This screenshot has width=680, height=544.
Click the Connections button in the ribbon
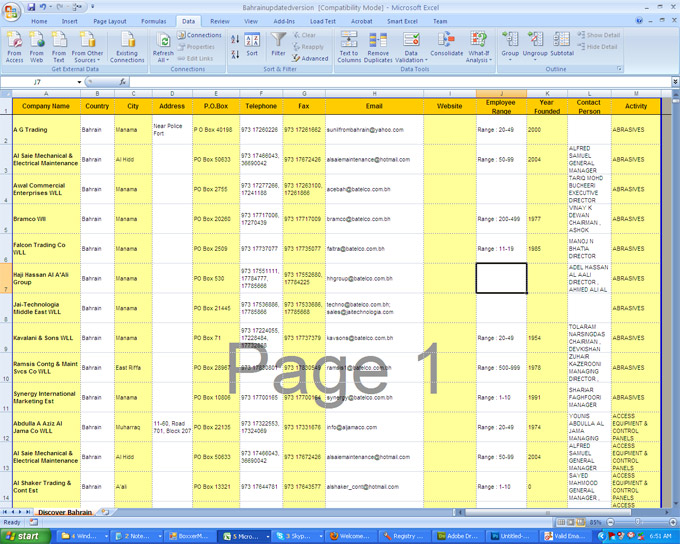(200, 35)
